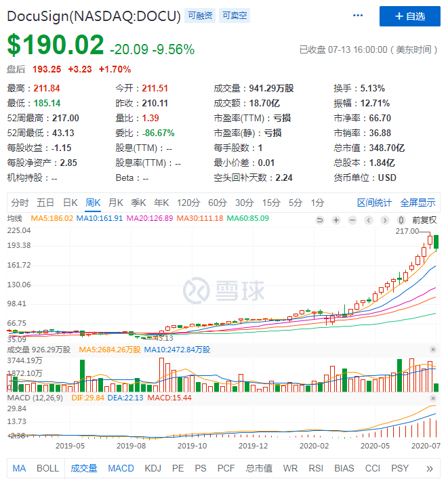This screenshot has height=481, width=448.
Task: Click 全屏显示 fullscreen link
Action: tap(418, 203)
